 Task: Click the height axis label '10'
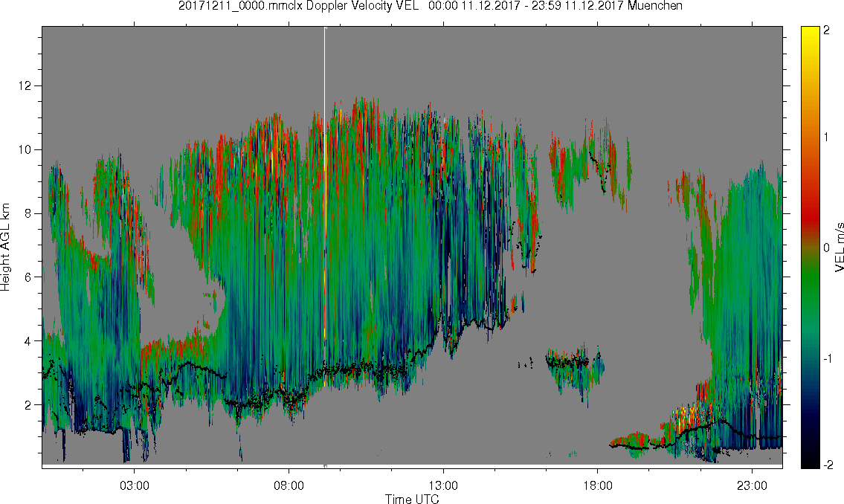pos(25,149)
